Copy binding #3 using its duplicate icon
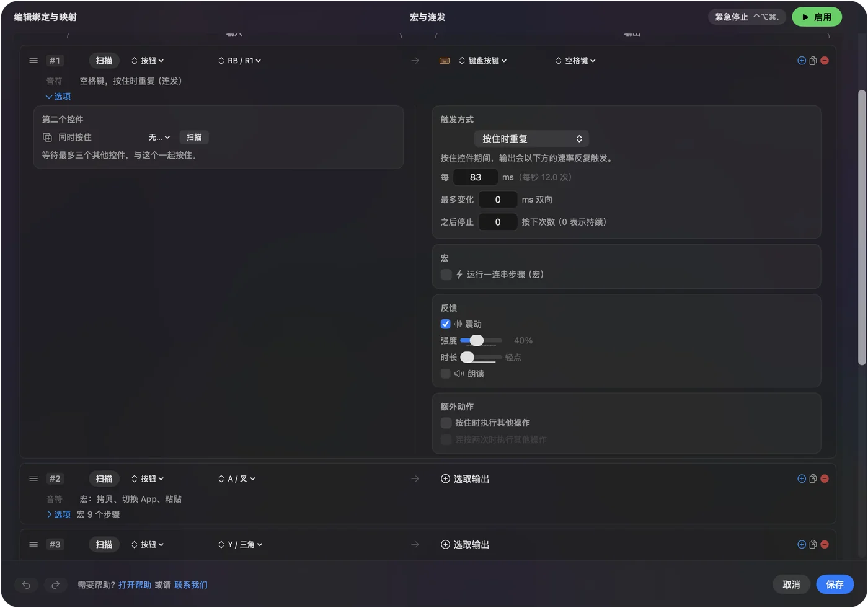The width and height of the screenshot is (868, 608). (x=813, y=544)
